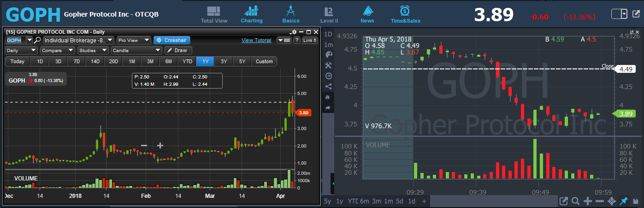The height and width of the screenshot is (208, 644).
Task: Click the share icon in chart sidebar
Action: [x=328, y=86]
